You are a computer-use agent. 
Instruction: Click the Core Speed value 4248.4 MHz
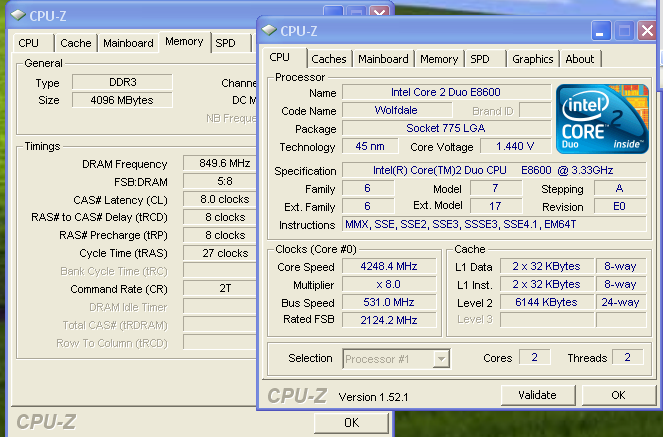tap(389, 266)
